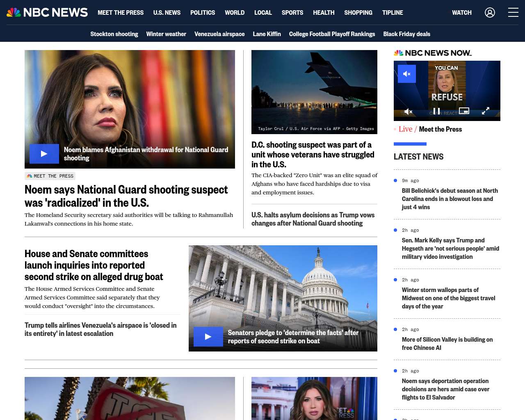Go to the Sports section

coord(292,13)
